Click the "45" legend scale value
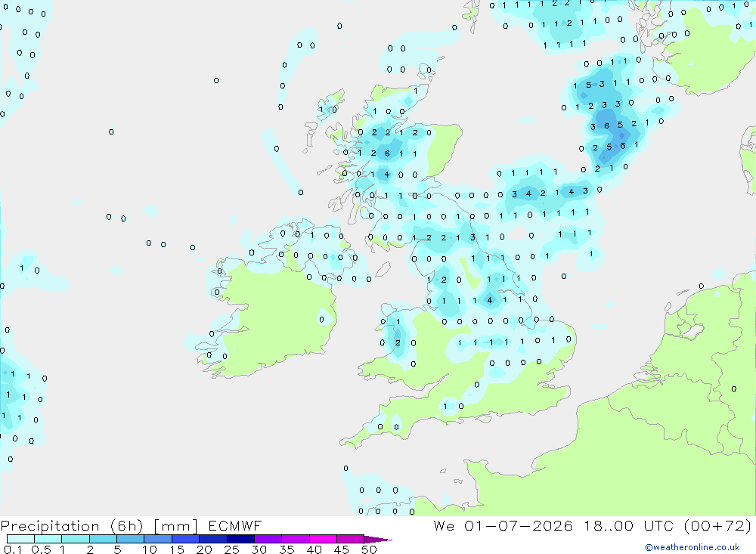Image resolution: width=756 pixels, height=554 pixels. pyautogui.click(x=342, y=549)
